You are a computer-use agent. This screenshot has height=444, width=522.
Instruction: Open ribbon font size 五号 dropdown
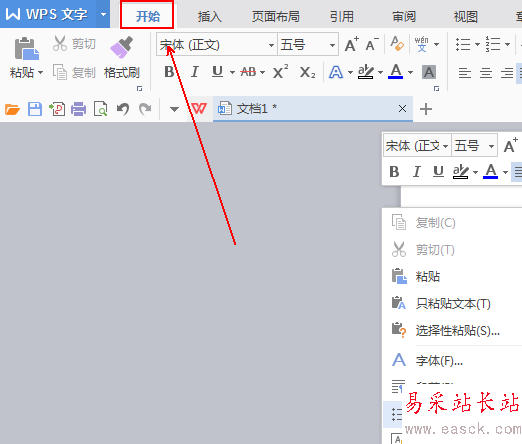[332, 45]
